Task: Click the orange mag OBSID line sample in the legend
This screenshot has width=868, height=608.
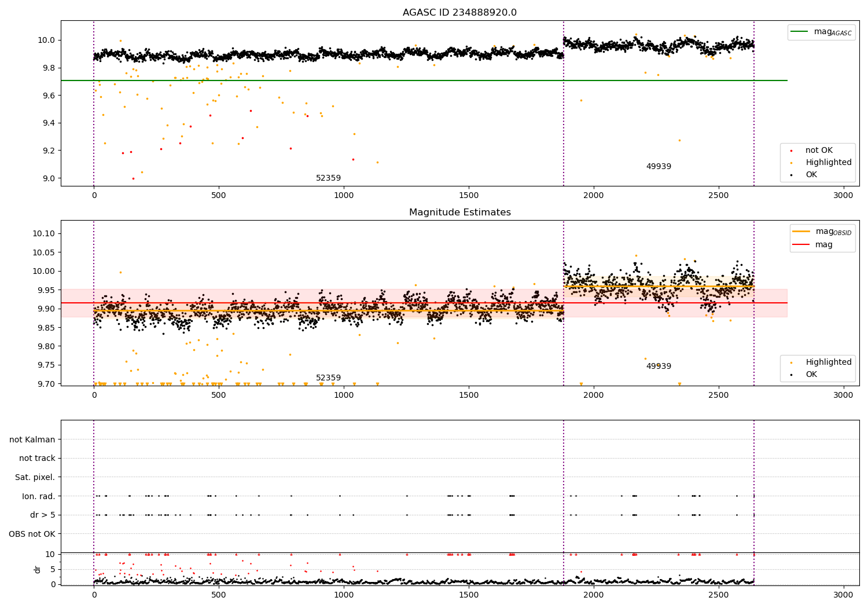Action: [801, 231]
